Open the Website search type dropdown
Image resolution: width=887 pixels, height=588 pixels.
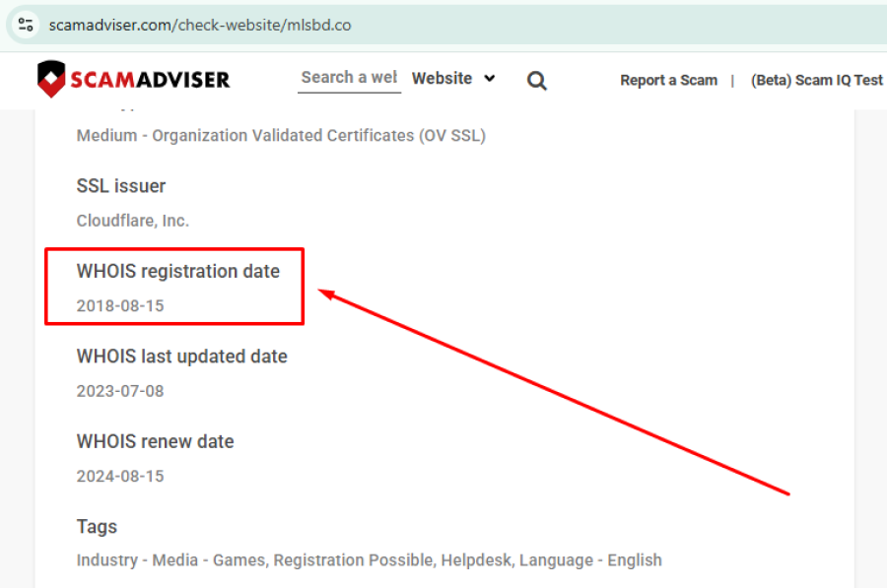point(453,78)
